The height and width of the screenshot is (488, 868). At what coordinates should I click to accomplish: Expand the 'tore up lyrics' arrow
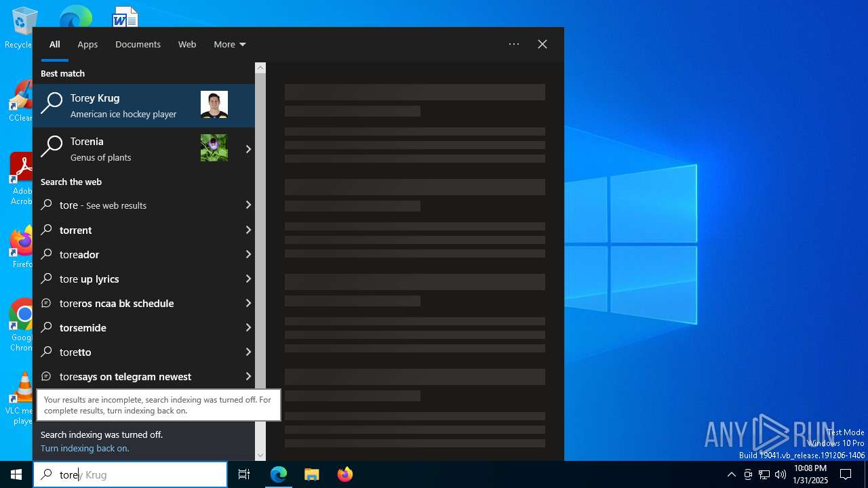[248, 279]
